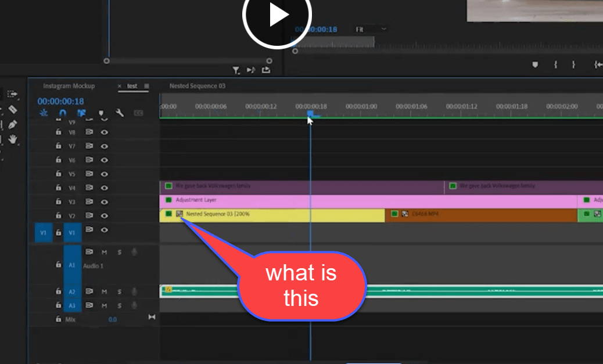Click the export frame icon under the monitor
603x364 pixels.
[x=266, y=70]
